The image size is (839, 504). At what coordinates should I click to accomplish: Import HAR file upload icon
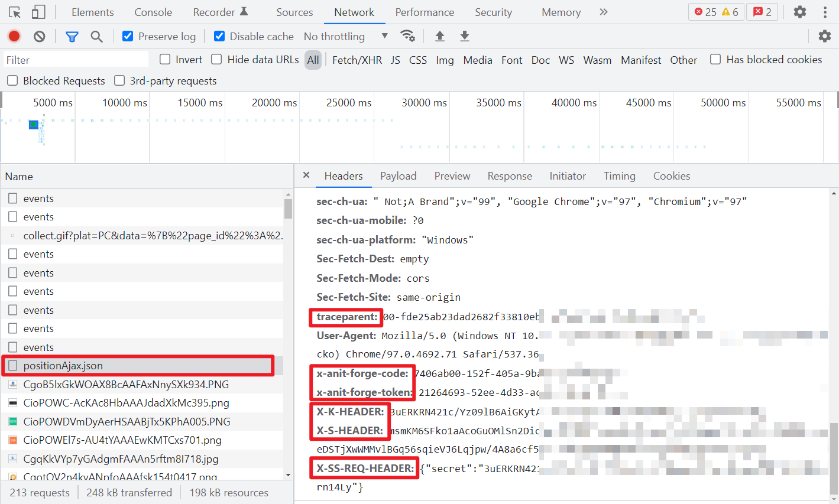tap(439, 36)
